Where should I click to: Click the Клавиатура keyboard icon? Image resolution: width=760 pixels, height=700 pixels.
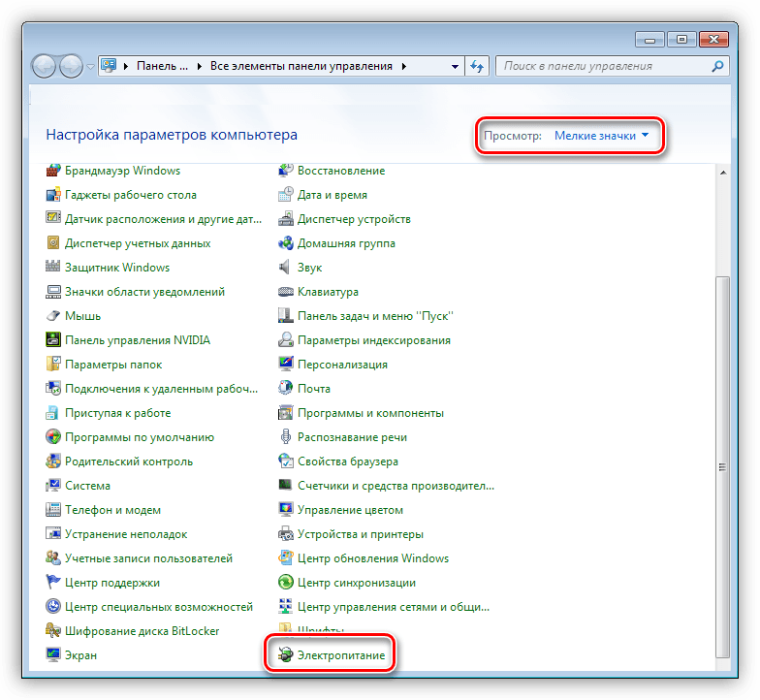click(285, 292)
